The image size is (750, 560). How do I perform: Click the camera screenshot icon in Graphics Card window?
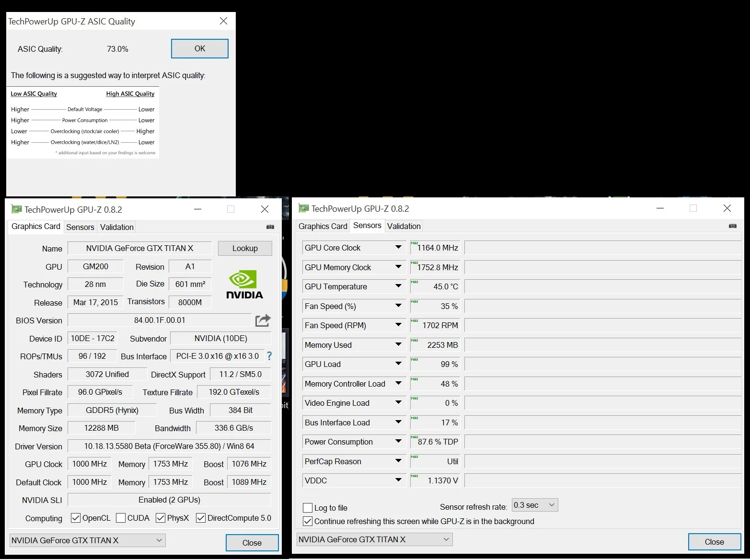[x=270, y=227]
